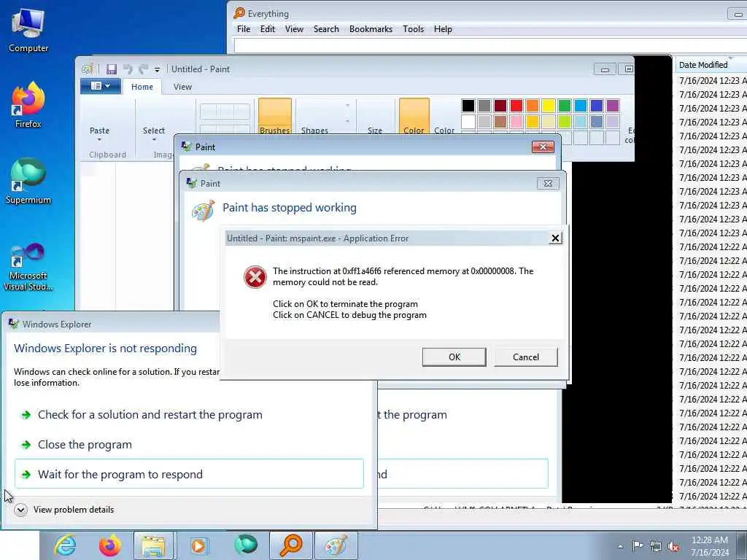Open the View menu in Everything
Screen dimensions: 747x560
pos(294,29)
